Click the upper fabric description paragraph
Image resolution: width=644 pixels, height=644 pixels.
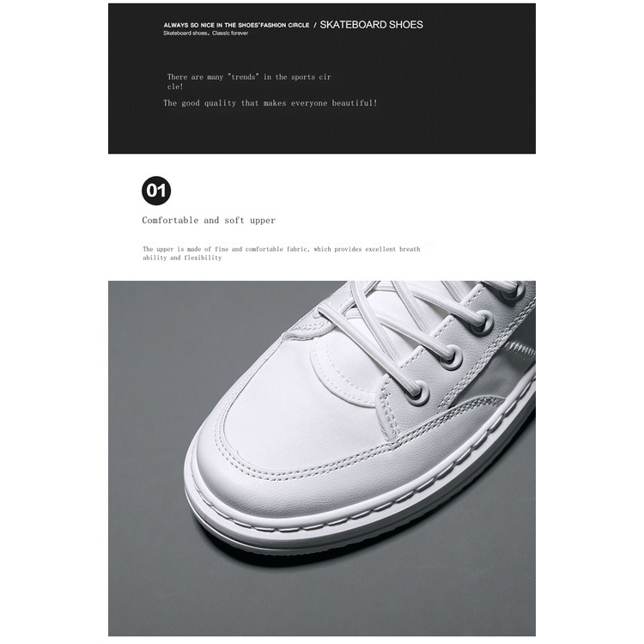(x=282, y=253)
